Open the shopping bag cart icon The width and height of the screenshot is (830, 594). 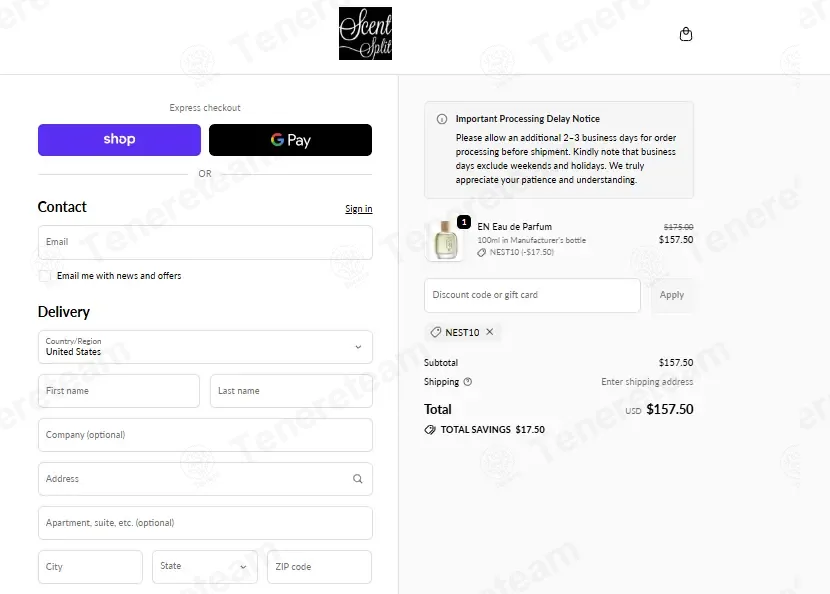[685, 34]
